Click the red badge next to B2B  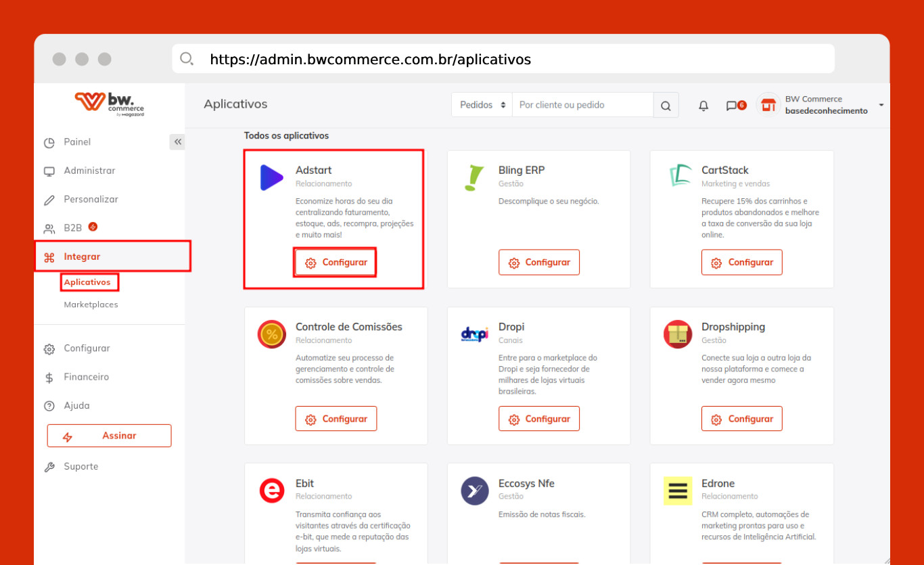[x=93, y=227]
